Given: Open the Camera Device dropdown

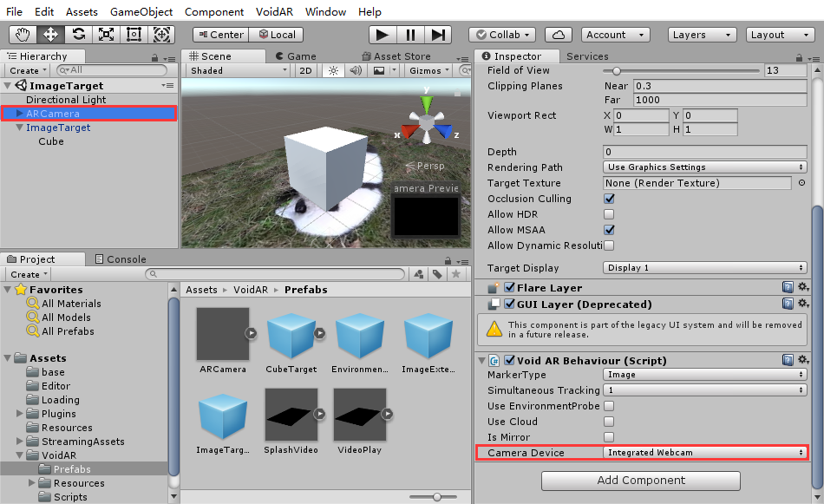Looking at the screenshot, I should pyautogui.click(x=704, y=453).
